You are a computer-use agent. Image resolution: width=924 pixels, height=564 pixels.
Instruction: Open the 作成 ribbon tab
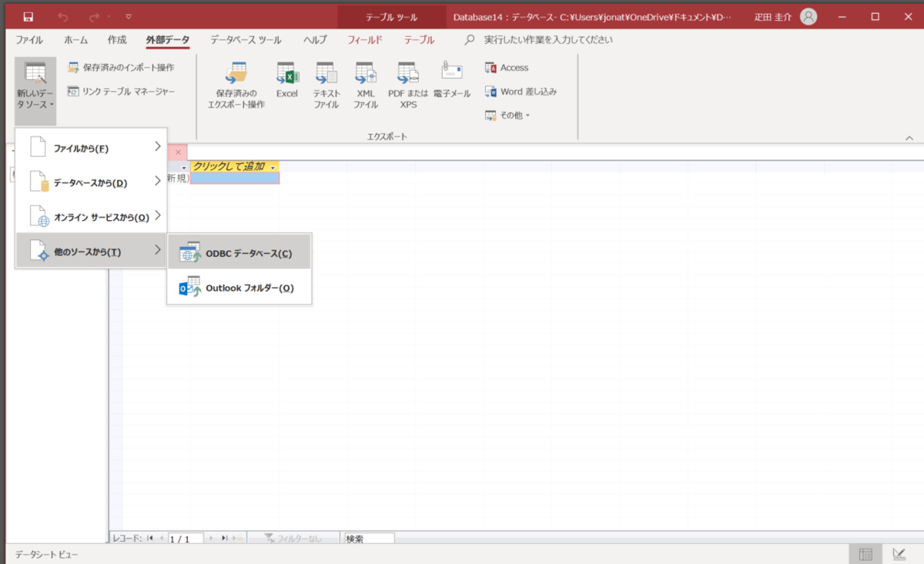[117, 40]
